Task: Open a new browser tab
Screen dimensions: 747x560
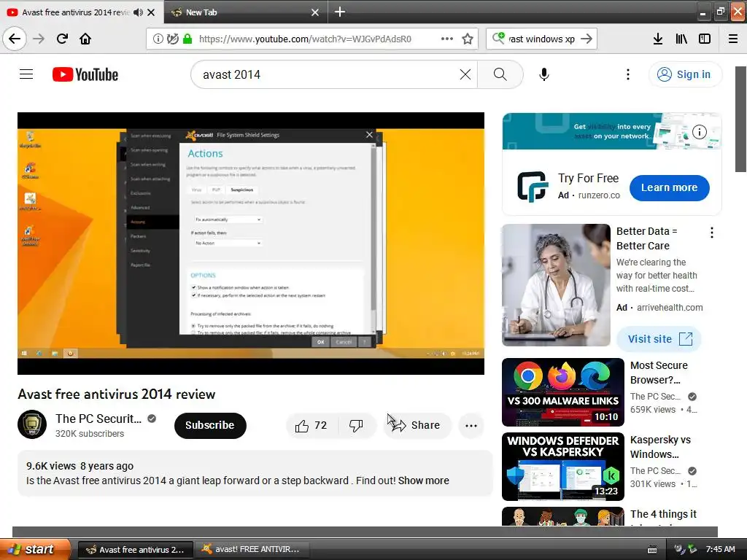Action: [x=340, y=12]
